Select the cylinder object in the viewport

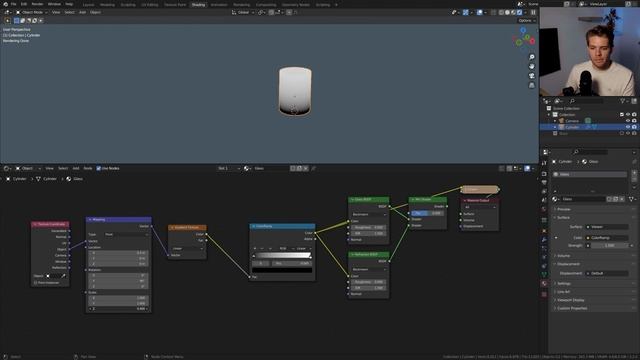pyautogui.click(x=295, y=91)
